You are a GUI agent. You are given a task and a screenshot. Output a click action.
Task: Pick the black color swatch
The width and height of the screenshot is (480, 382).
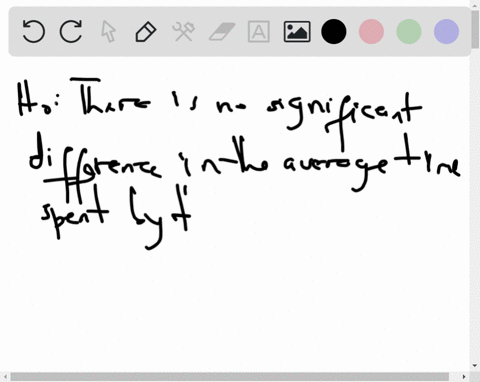coord(334,32)
